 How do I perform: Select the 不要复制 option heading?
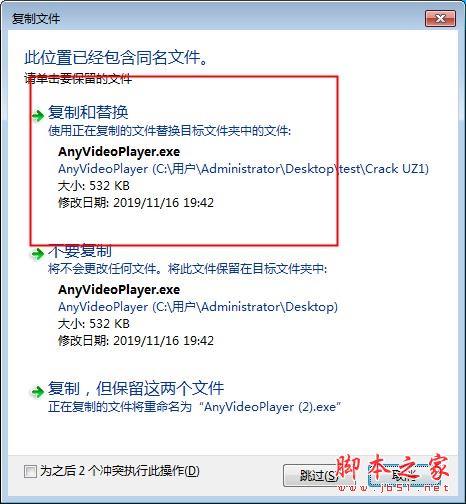[80, 251]
